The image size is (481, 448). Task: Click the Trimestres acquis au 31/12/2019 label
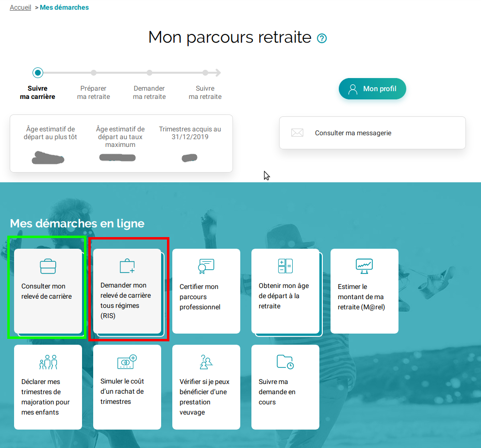click(190, 133)
